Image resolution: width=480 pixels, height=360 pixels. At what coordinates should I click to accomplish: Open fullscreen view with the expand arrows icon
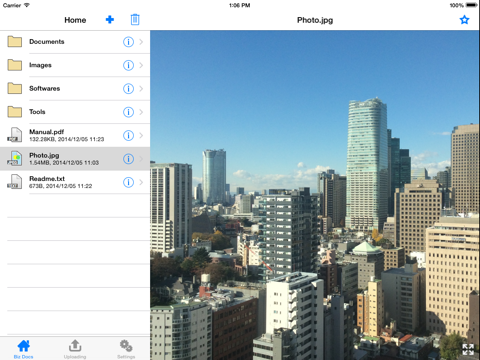(468, 349)
